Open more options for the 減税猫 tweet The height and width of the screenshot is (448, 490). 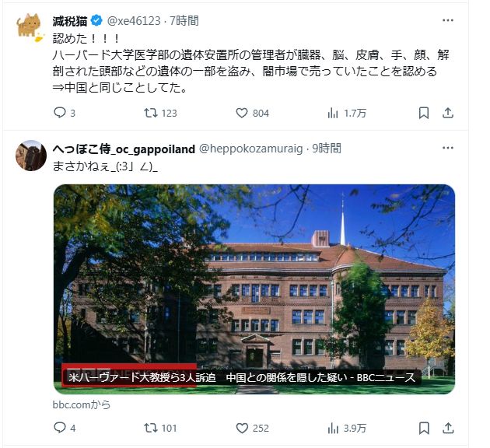pyautogui.click(x=447, y=20)
